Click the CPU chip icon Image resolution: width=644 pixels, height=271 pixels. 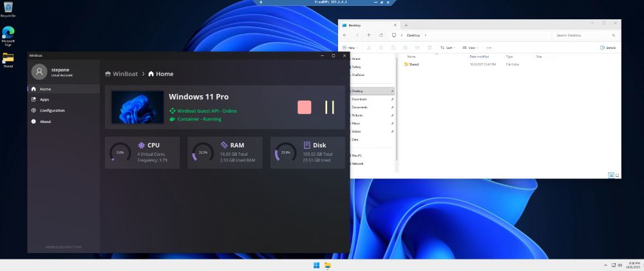click(141, 145)
